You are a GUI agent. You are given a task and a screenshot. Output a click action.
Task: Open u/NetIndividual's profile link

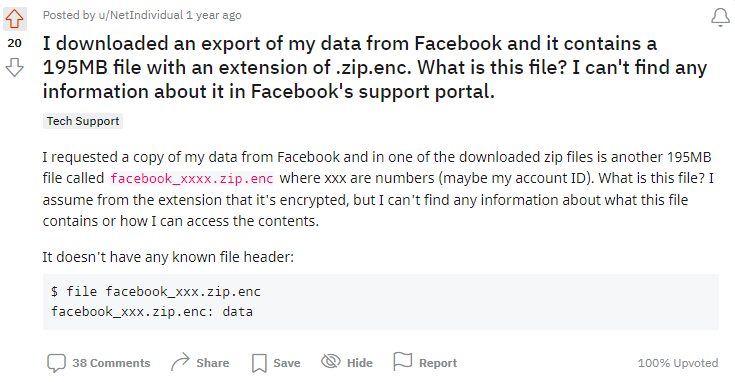[141, 15]
